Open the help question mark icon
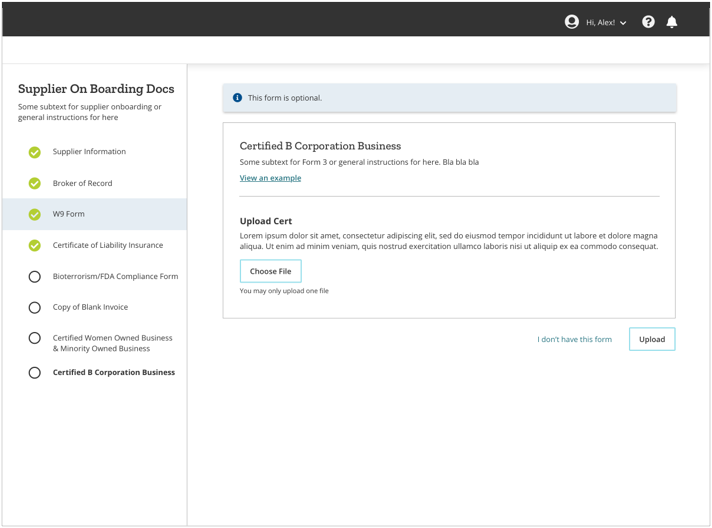 coord(648,22)
